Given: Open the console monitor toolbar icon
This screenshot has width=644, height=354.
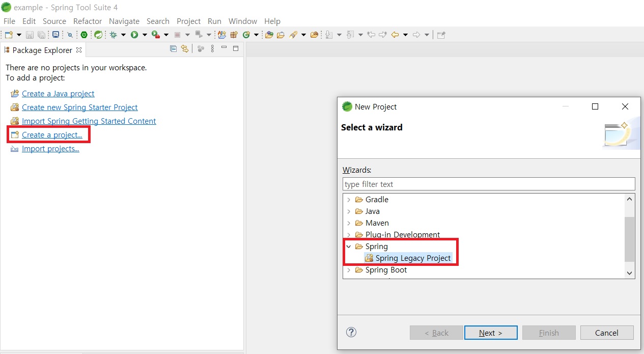Looking at the screenshot, I should coord(55,35).
